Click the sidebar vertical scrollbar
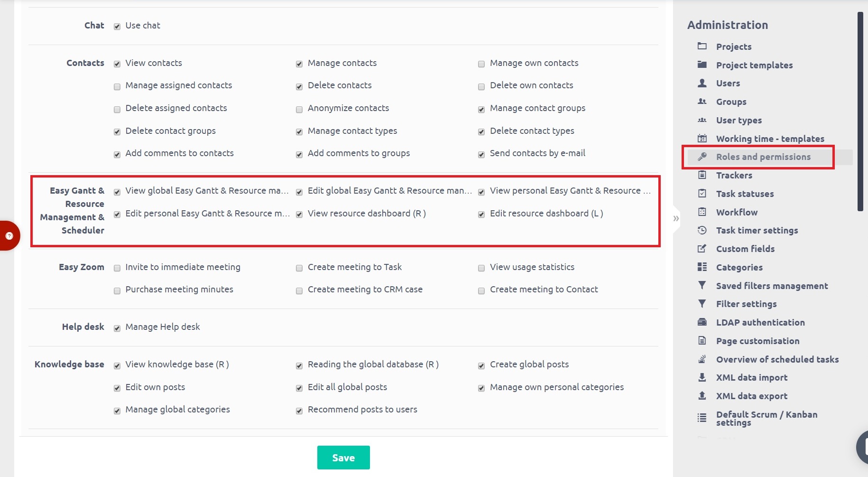The height and width of the screenshot is (477, 868). pos(860,112)
